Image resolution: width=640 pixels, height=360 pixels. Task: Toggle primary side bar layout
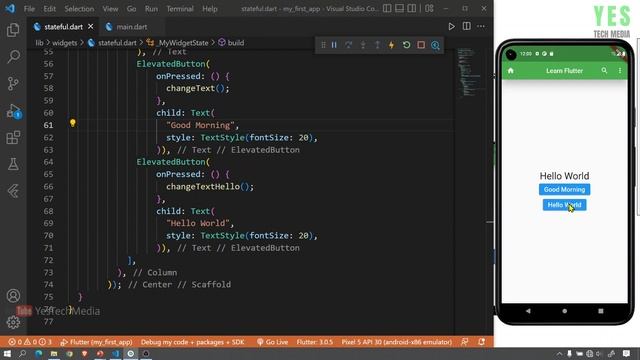click(387, 8)
